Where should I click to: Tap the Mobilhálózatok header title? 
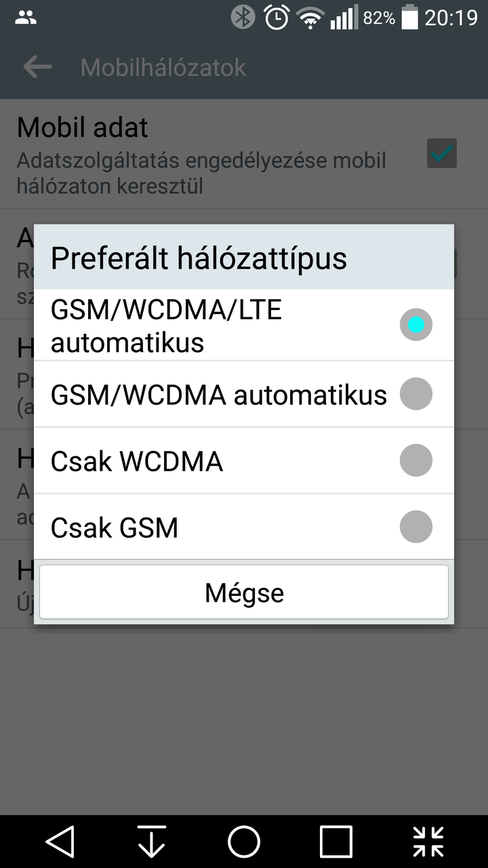163,67
